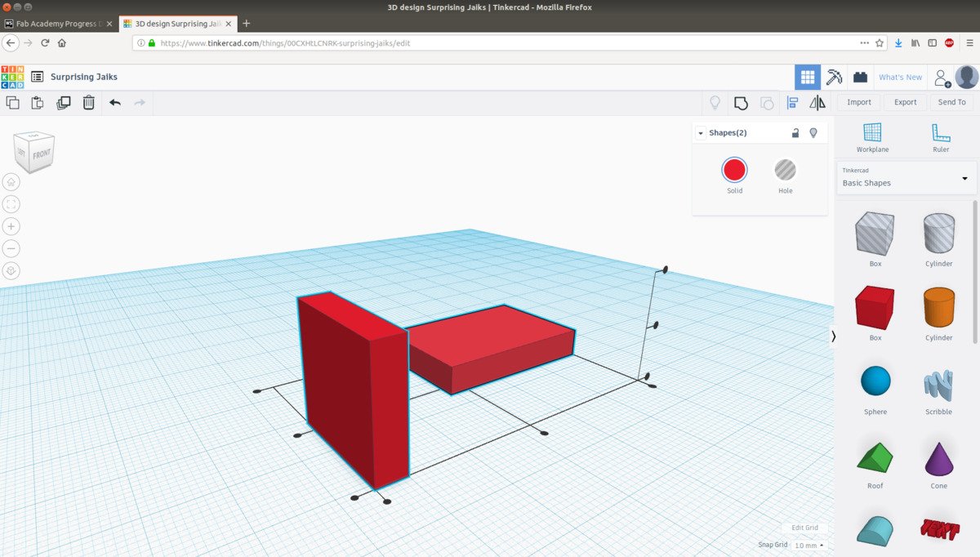Viewport: 980px width, 557px height.
Task: Pick the striped Box hole shape
Action: (x=875, y=234)
